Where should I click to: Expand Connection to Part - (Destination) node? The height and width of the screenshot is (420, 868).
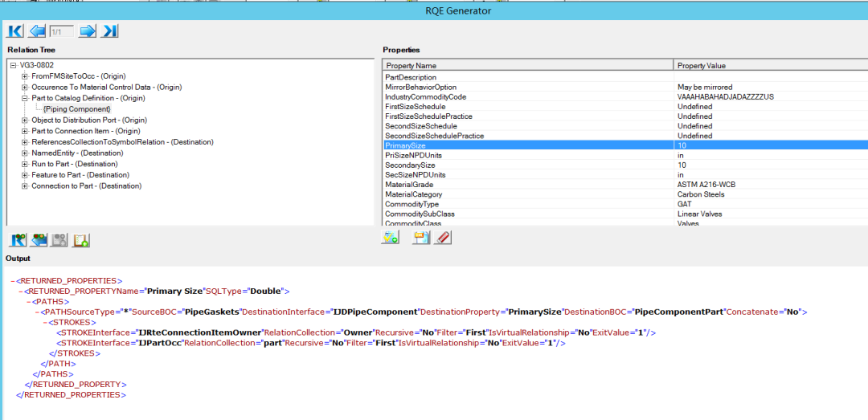[24, 186]
